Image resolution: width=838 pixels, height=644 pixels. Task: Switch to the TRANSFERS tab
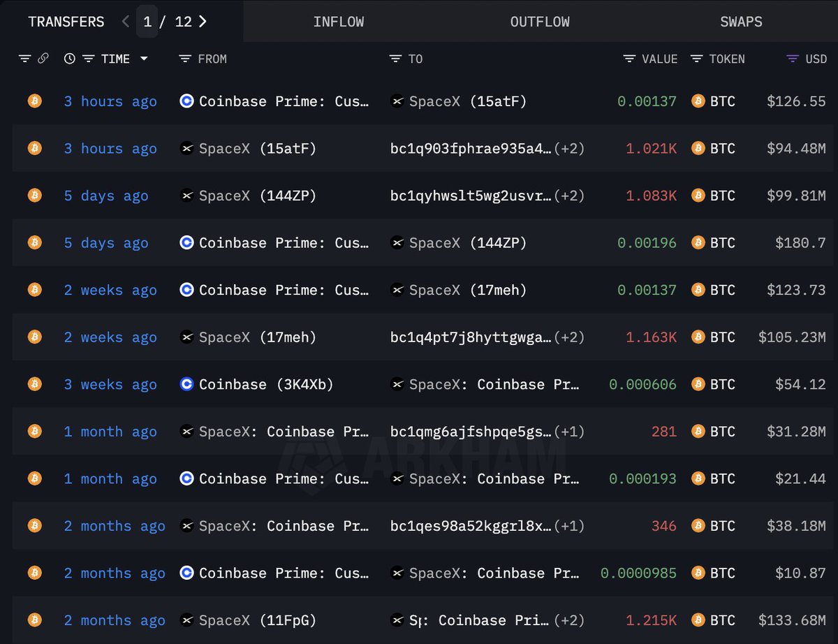pyautogui.click(x=66, y=22)
